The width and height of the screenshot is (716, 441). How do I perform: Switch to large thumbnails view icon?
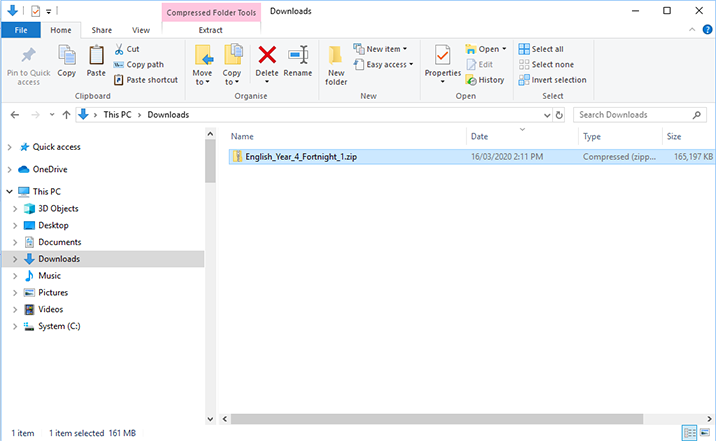point(703,432)
